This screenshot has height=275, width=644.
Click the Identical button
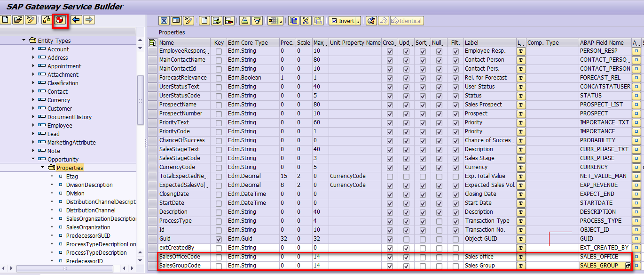point(407,21)
